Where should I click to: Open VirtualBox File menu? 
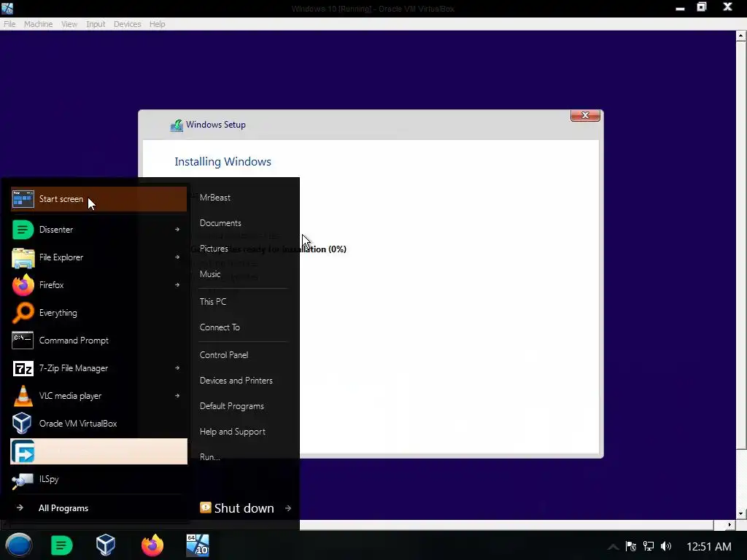coord(9,24)
